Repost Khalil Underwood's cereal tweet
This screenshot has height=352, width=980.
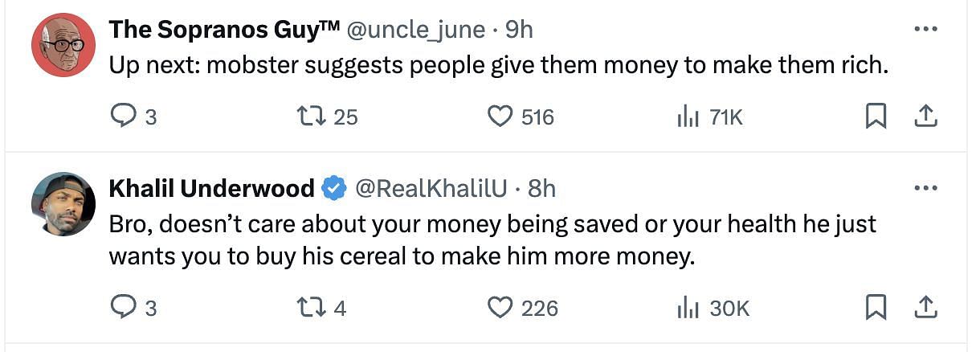point(308,307)
